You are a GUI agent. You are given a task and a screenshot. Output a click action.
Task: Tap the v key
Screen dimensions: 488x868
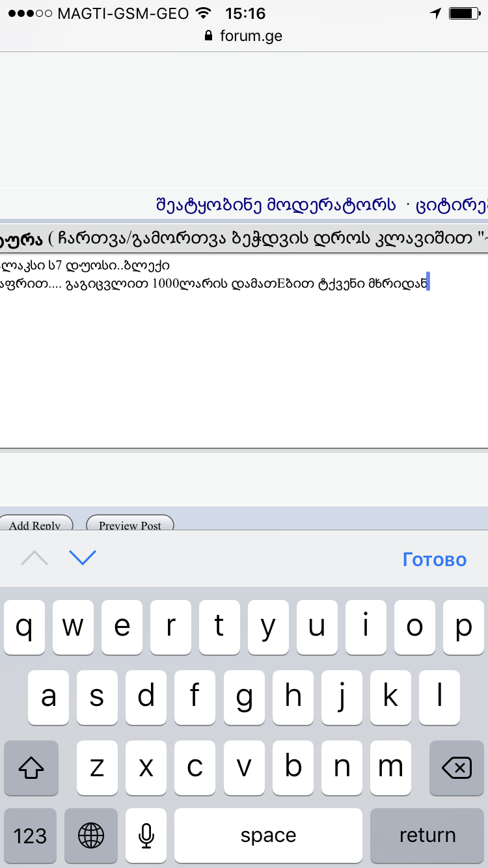(244, 768)
